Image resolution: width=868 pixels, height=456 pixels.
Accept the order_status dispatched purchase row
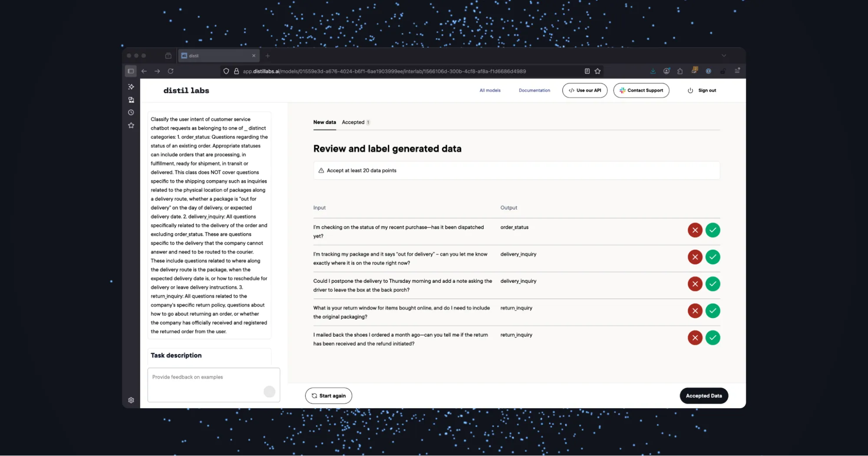tap(713, 230)
